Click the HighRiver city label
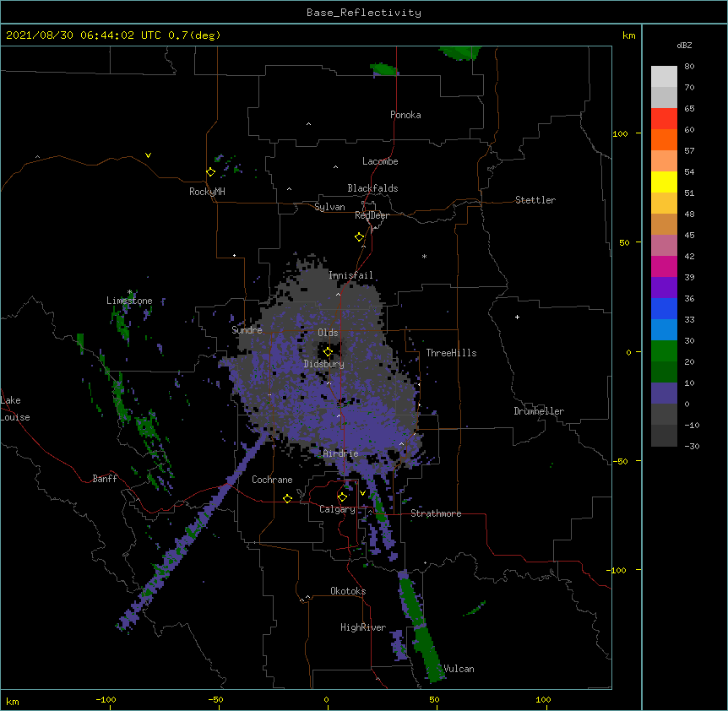Viewport: 728px width, 711px height. [x=363, y=627]
